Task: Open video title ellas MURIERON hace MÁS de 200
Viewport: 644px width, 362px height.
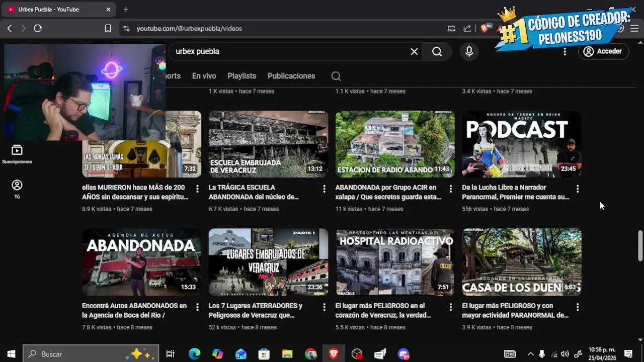Action: click(135, 192)
